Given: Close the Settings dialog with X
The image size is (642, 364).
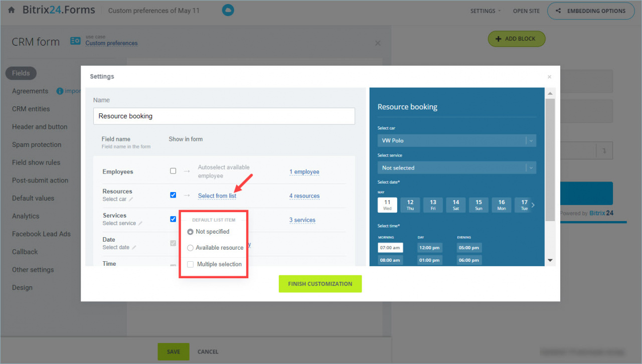Looking at the screenshot, I should pos(549,77).
